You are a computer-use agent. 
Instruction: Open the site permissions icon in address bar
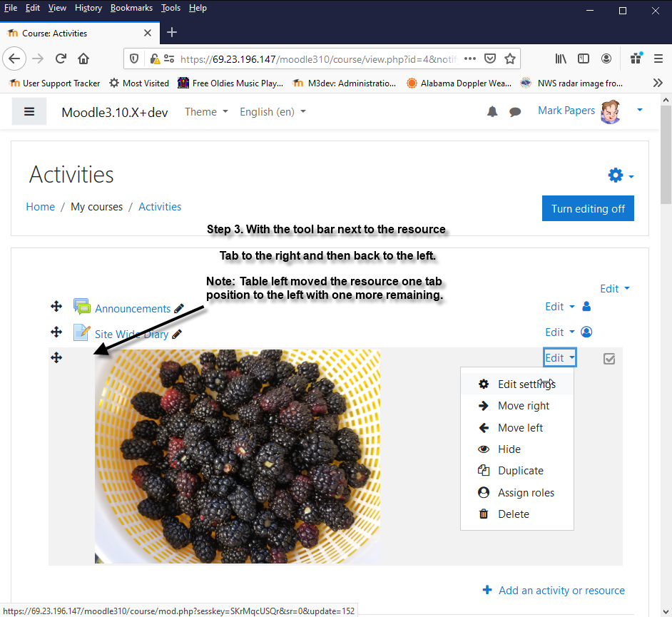pyautogui.click(x=169, y=58)
